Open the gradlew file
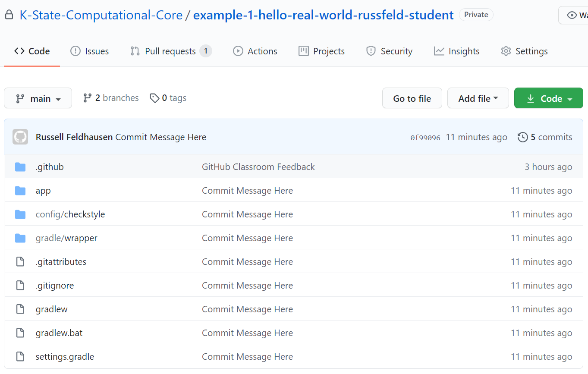Screen dimensions: 588x374 click(52, 309)
